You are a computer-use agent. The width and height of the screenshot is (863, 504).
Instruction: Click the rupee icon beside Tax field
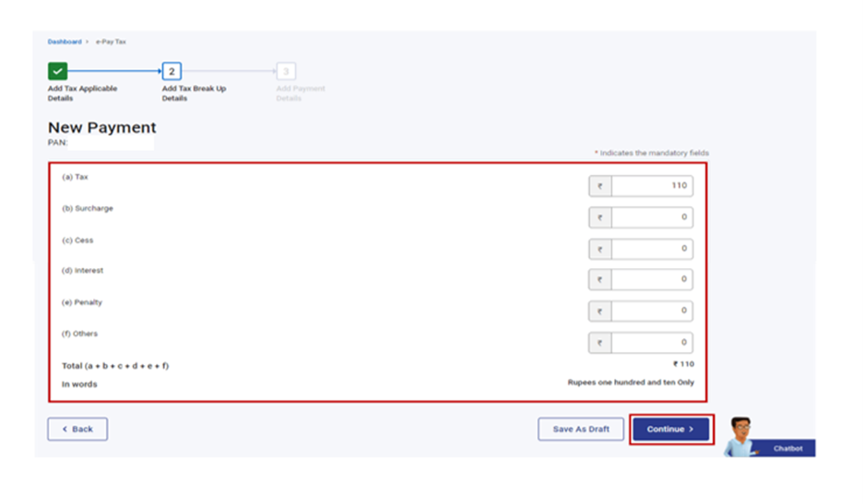click(x=600, y=186)
